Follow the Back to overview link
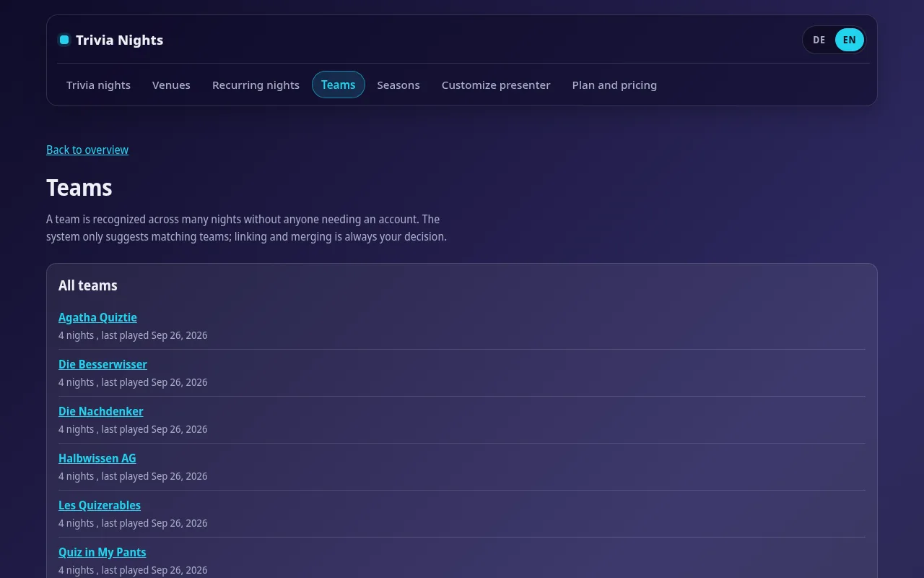 87,150
